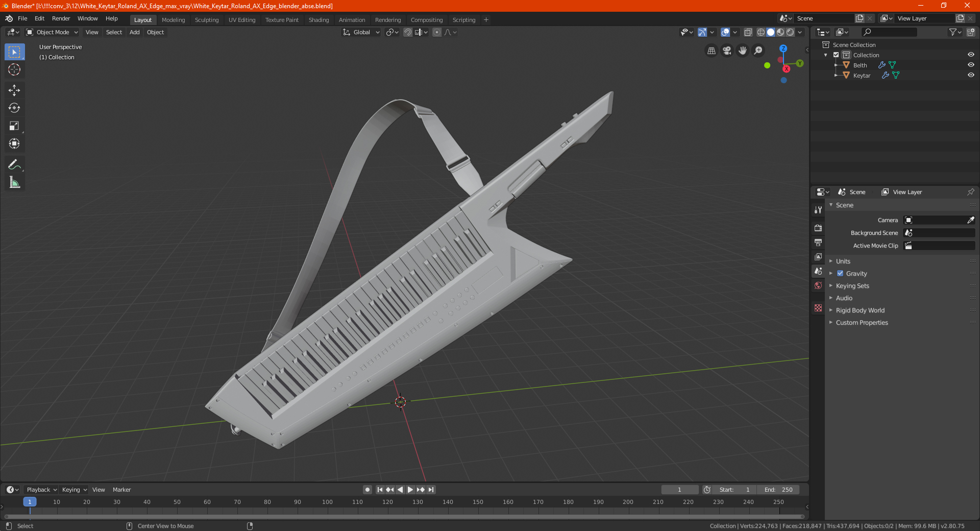The height and width of the screenshot is (531, 980).
Task: Toggle camera view in viewport
Action: [x=727, y=51]
